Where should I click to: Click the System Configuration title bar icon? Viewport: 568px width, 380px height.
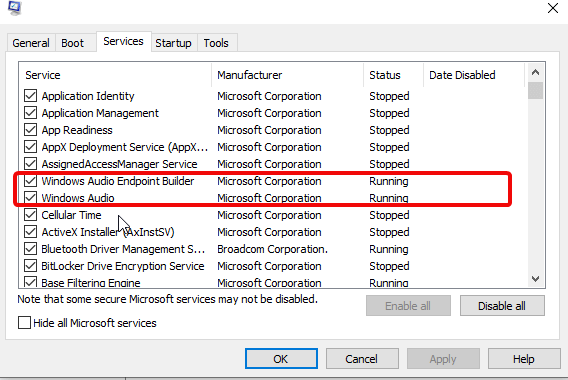pos(14,7)
